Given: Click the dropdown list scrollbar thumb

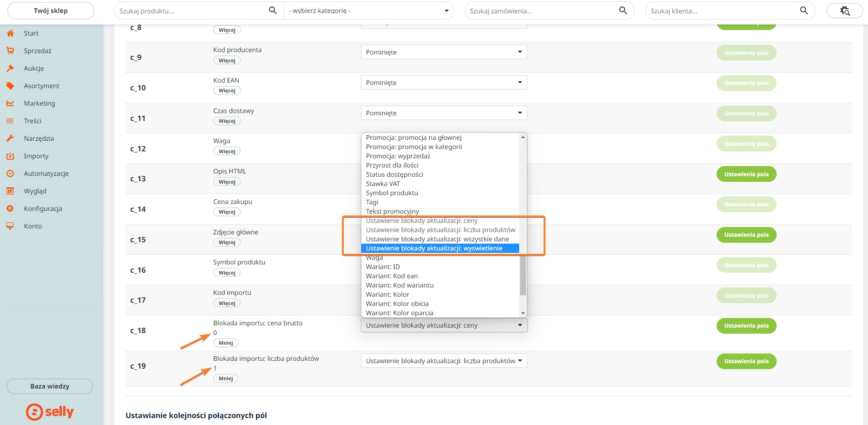Looking at the screenshot, I should click(x=523, y=275).
